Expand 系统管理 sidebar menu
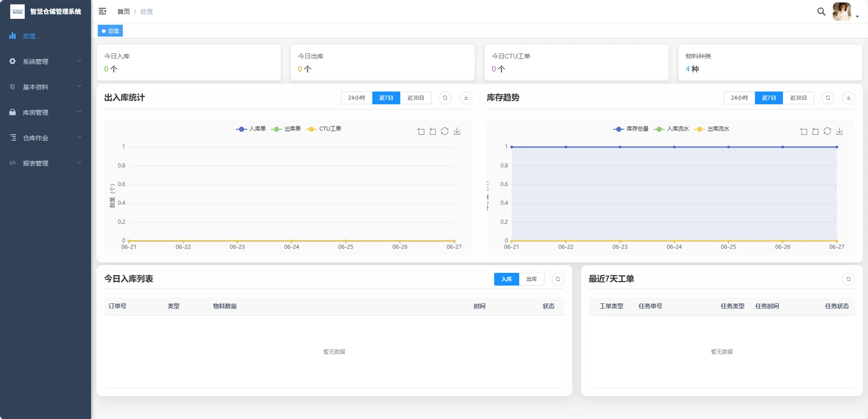 (x=45, y=62)
